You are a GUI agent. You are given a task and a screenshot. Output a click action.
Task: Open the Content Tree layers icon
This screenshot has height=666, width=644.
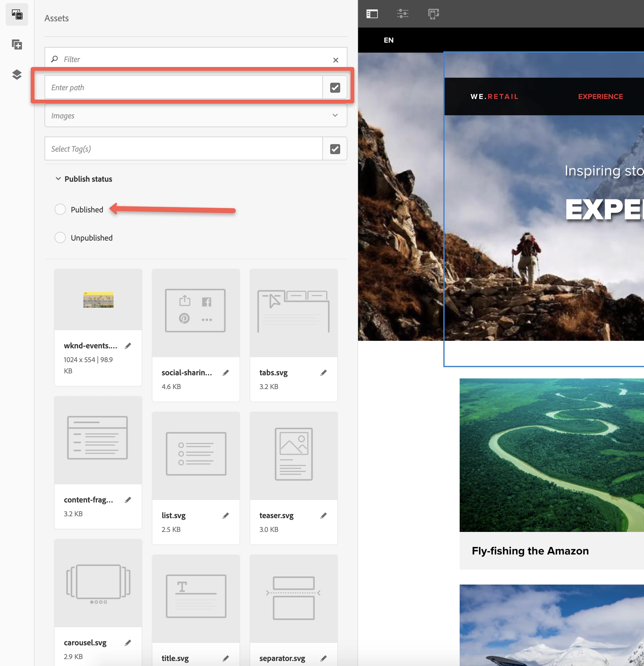click(17, 75)
